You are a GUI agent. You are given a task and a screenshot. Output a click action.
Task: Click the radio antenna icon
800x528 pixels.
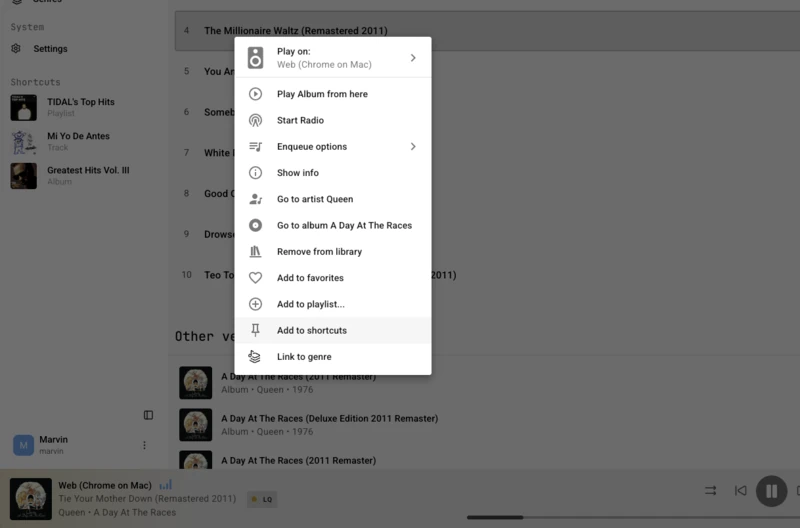click(255, 120)
